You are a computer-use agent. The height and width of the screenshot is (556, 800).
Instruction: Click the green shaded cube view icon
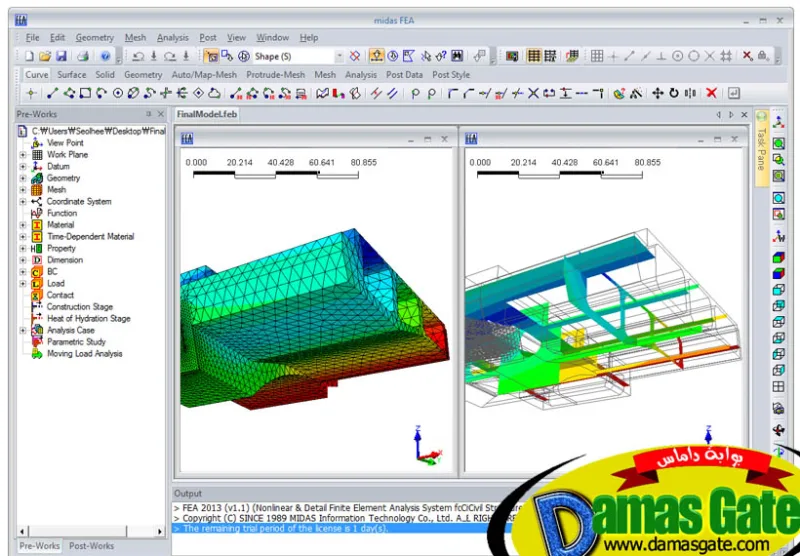(x=779, y=257)
